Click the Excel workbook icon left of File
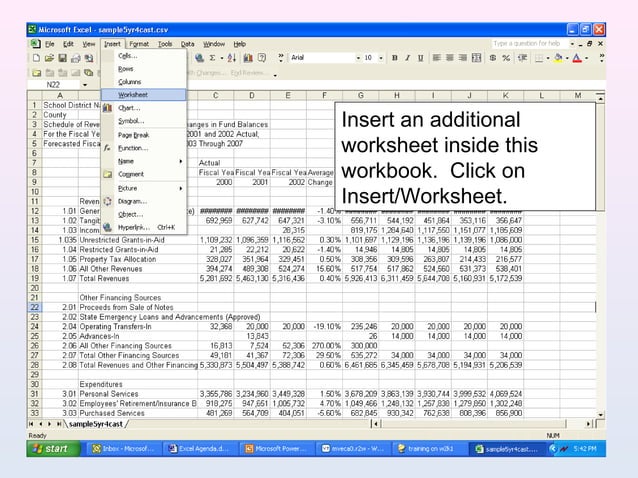 [35, 44]
